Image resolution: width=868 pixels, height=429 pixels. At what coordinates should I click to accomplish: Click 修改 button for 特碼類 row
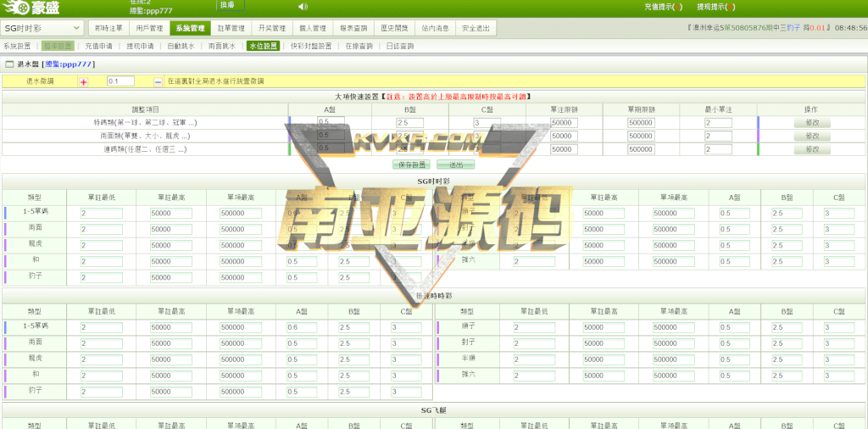pos(812,122)
